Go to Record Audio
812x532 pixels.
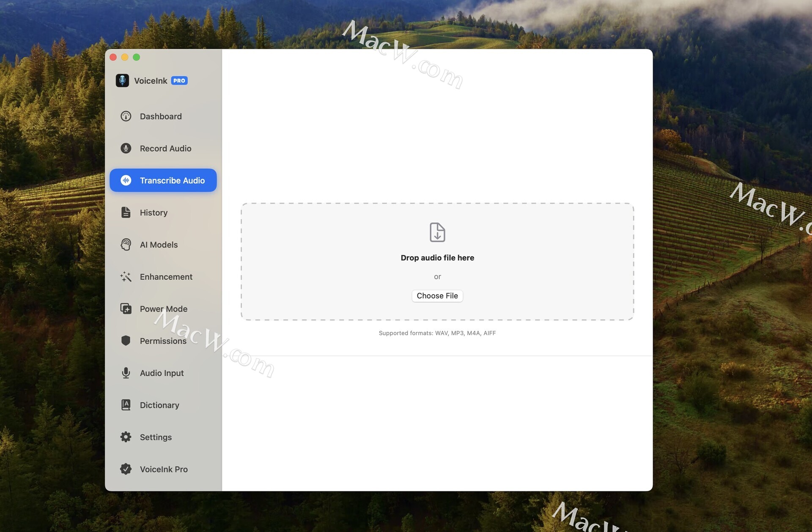tap(163, 149)
